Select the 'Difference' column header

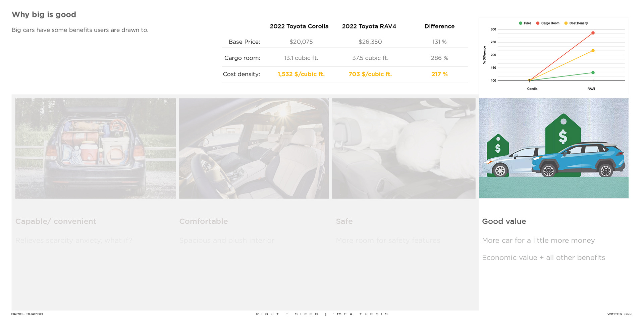click(x=439, y=26)
